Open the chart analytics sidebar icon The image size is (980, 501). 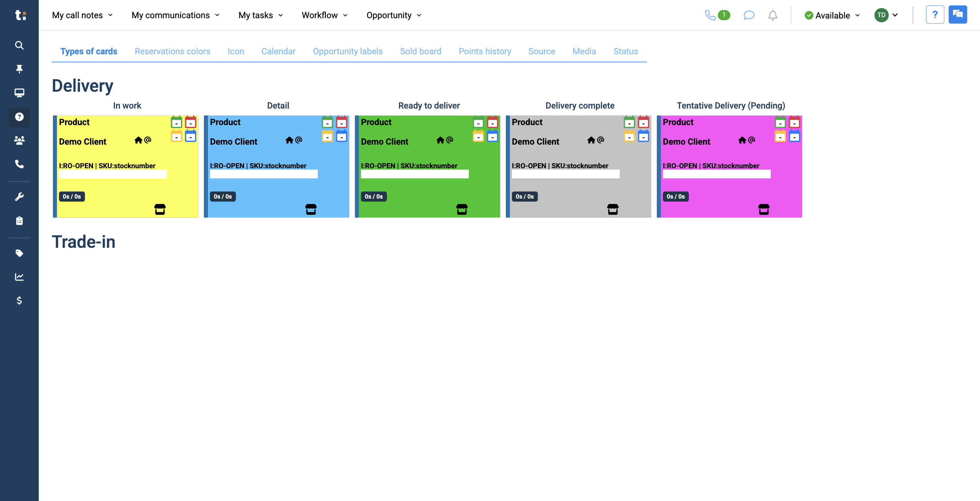click(x=19, y=277)
